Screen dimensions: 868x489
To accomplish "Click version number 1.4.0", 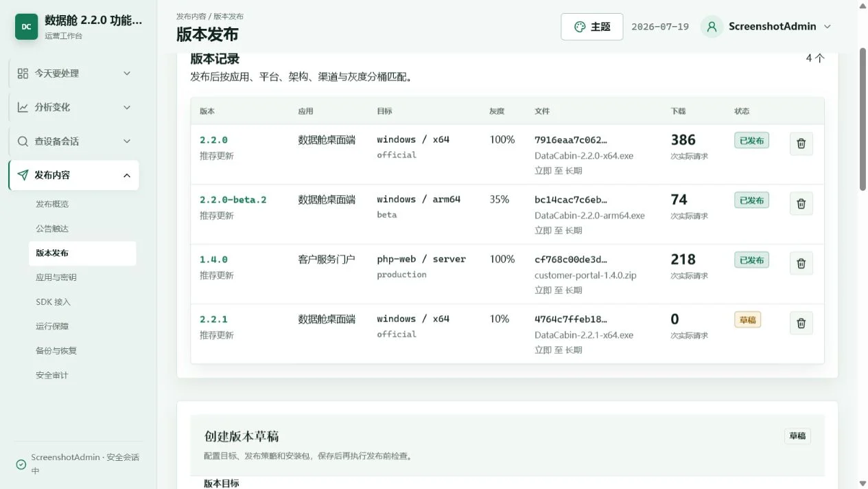I will pyautogui.click(x=213, y=260).
